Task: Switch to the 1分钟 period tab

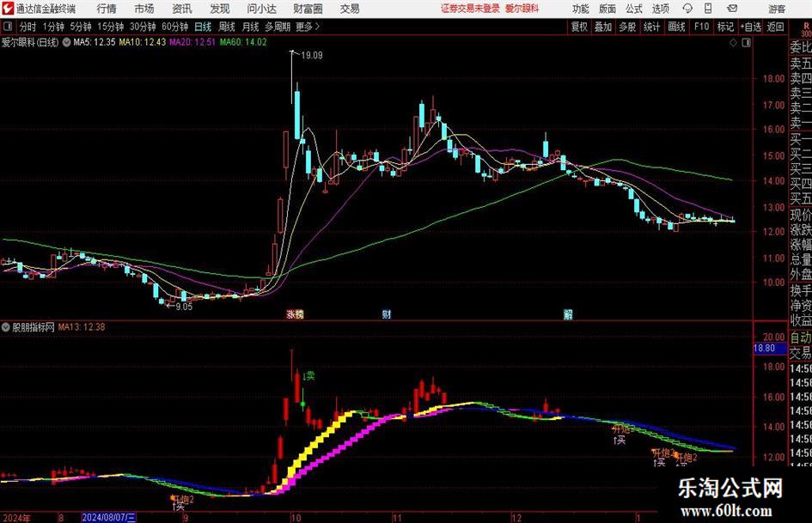Action: click(x=53, y=27)
